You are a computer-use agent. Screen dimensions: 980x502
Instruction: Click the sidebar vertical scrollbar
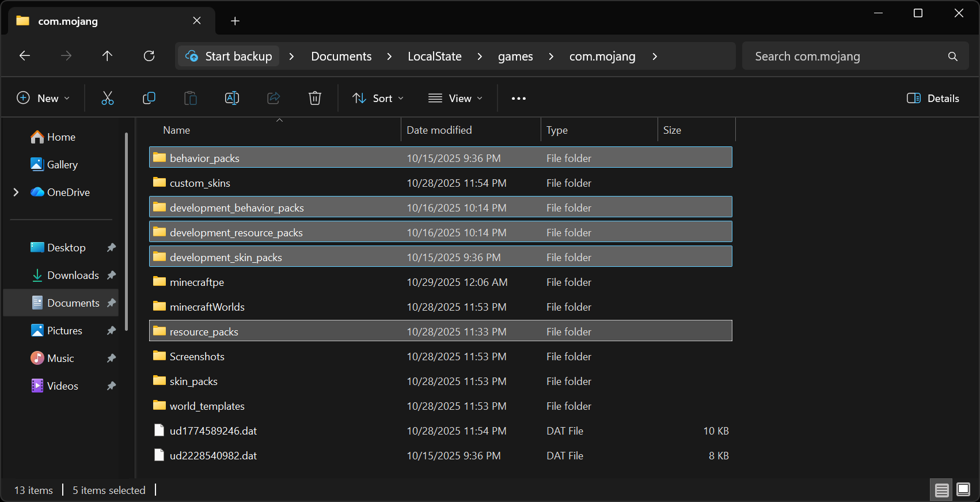click(x=126, y=232)
